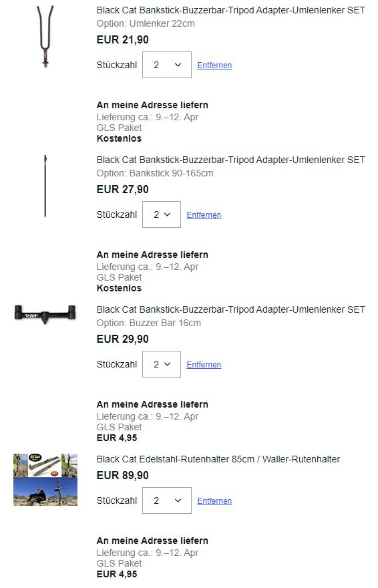Open the Buzzer Bar product thumbnail
Screen dimensions: 378x588
pos(45,314)
